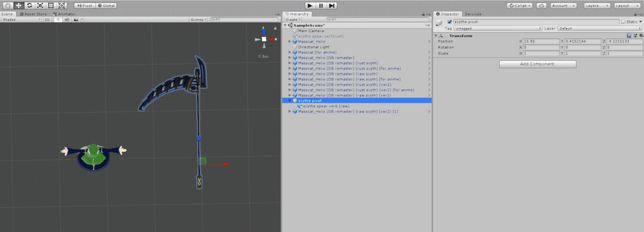This screenshot has height=232, width=644.
Task: Toggle scene audio
Action: coord(67,19)
